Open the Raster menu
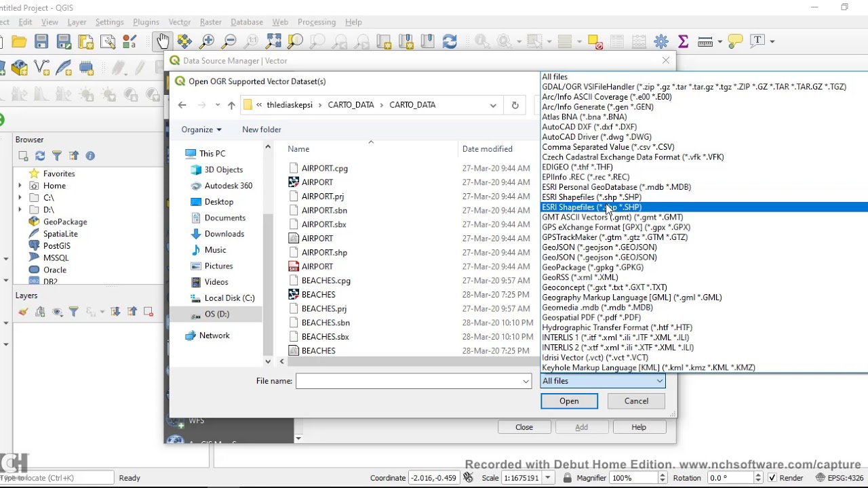The height and width of the screenshot is (488, 868). [x=211, y=22]
